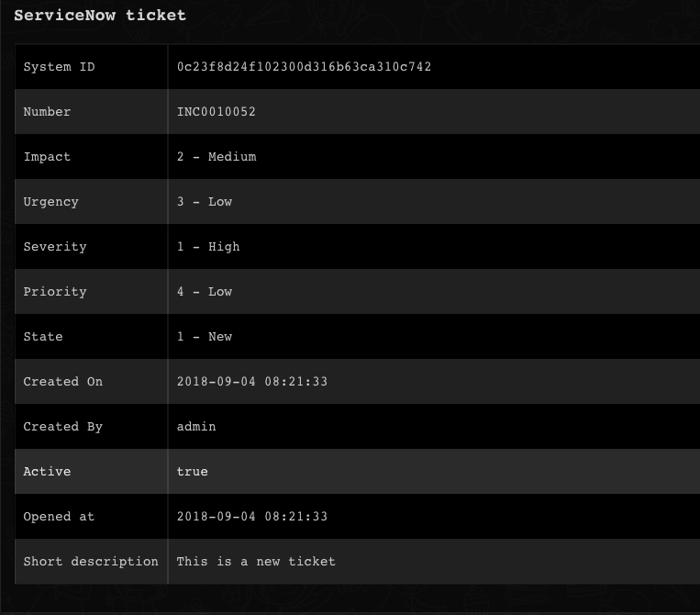
Task: Select the Created By value admin
Action: pyautogui.click(x=196, y=427)
